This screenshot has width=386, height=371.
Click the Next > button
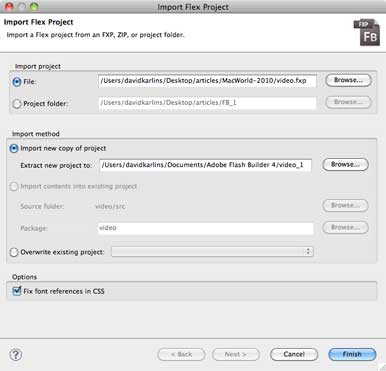(x=236, y=354)
